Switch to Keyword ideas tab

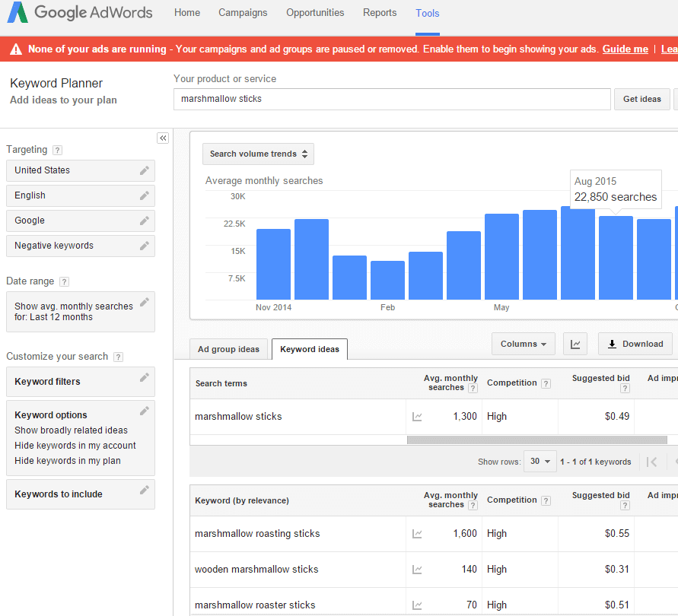[310, 349]
